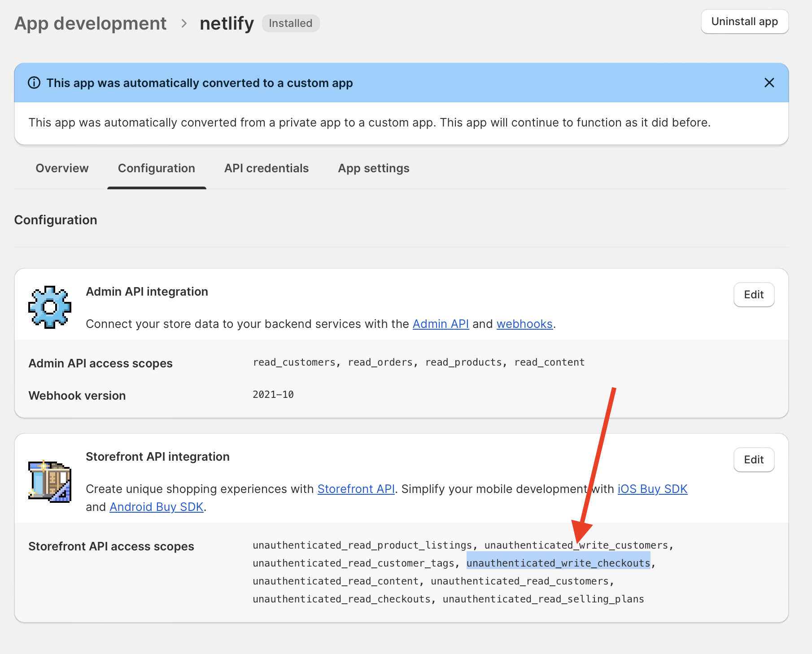Edit the Storefront API integration
812x654 pixels.
pos(754,460)
